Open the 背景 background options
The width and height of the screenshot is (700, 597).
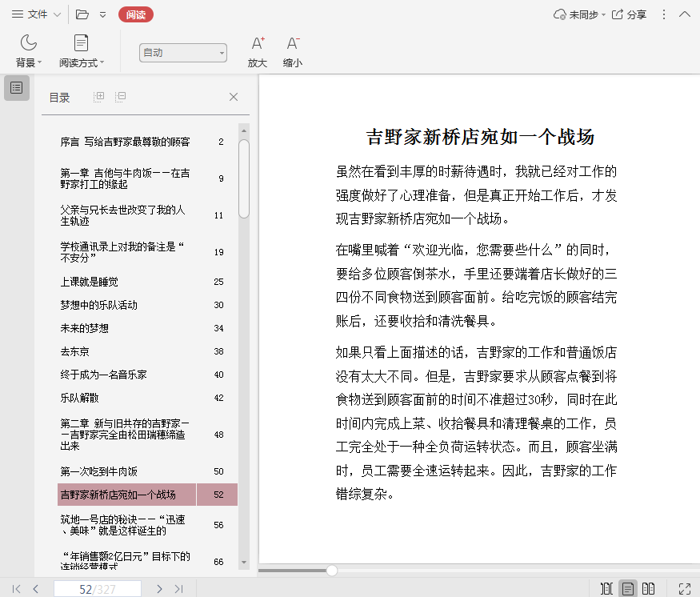[29, 50]
